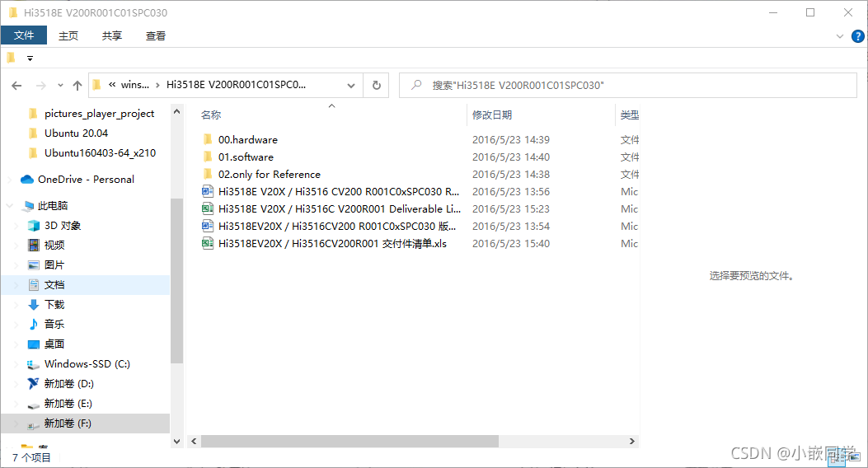Click Word icon of Hi3518EV20X 版... file
The height and width of the screenshot is (468, 868).
coord(208,226)
